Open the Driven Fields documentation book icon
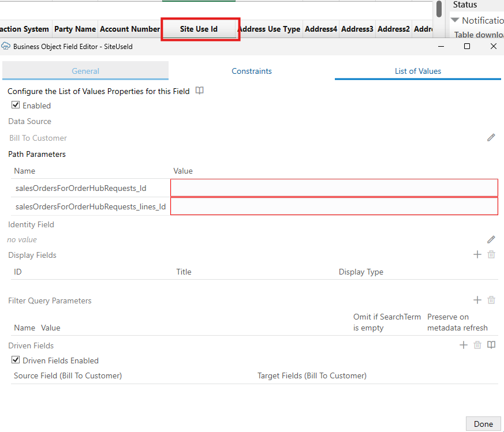504x432 pixels. (x=491, y=344)
